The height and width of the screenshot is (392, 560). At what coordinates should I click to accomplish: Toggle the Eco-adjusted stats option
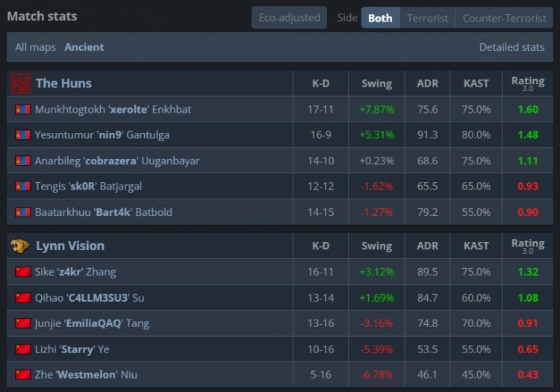(289, 18)
